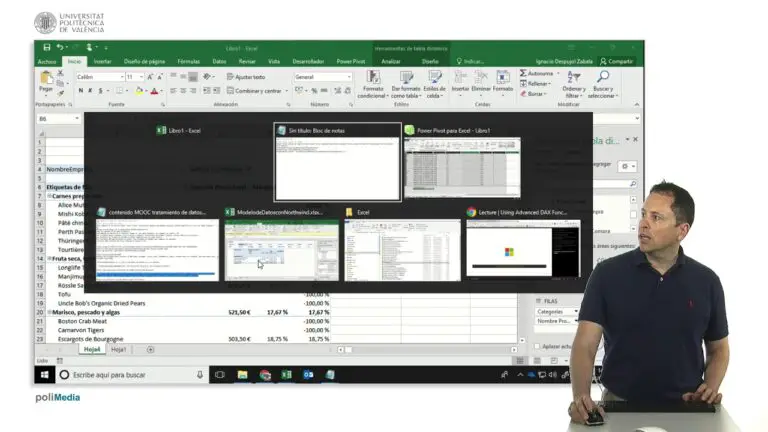
Task: Click the Undo arrow icon
Action: click(x=60, y=48)
